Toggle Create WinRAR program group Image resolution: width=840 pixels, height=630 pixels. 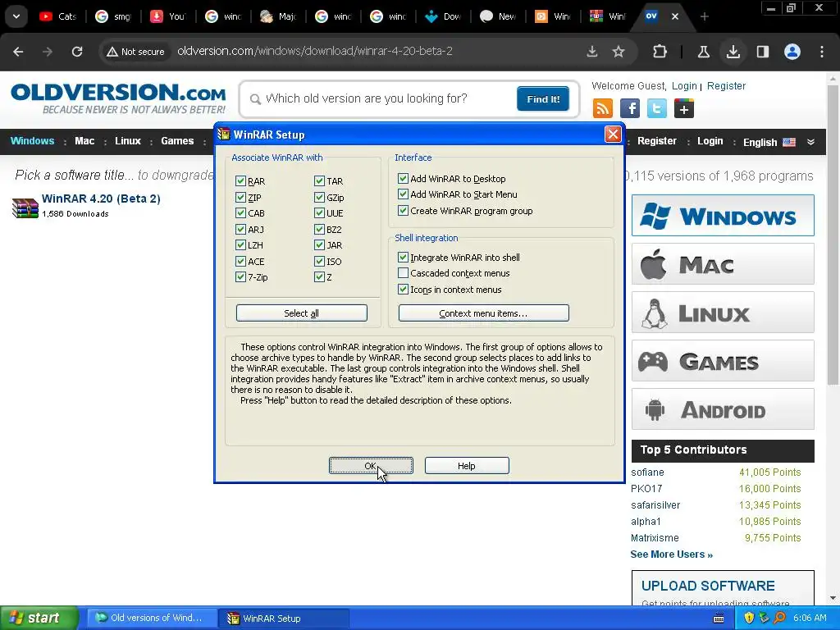pos(403,211)
